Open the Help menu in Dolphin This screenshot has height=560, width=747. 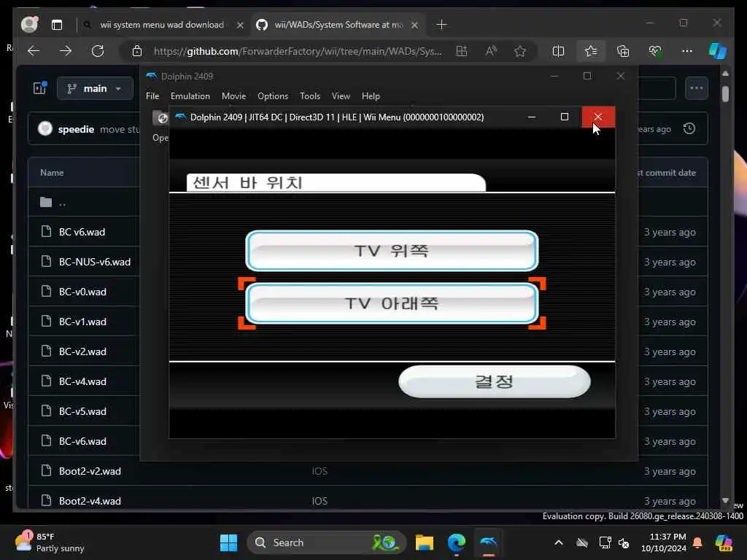(371, 96)
